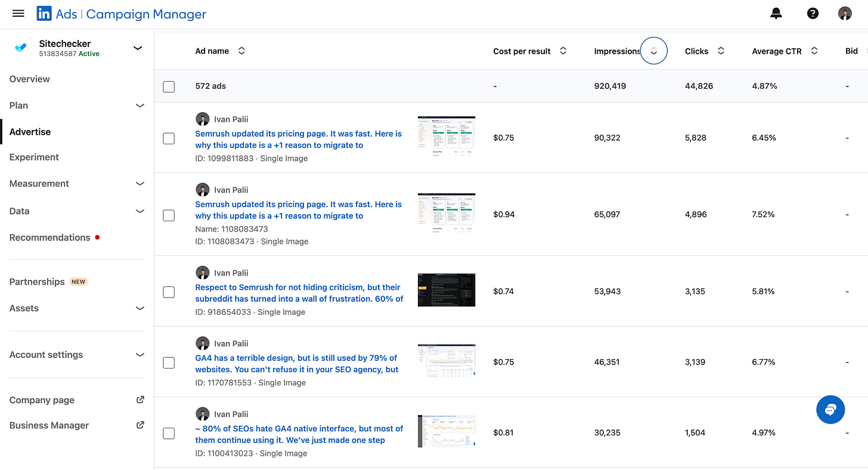Image resolution: width=868 pixels, height=470 pixels.
Task: Click the 7.52% average CTR cell
Action: pyautogui.click(x=764, y=214)
